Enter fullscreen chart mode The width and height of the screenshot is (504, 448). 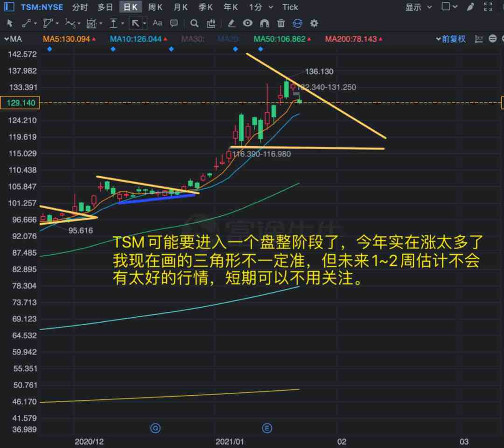488,7
